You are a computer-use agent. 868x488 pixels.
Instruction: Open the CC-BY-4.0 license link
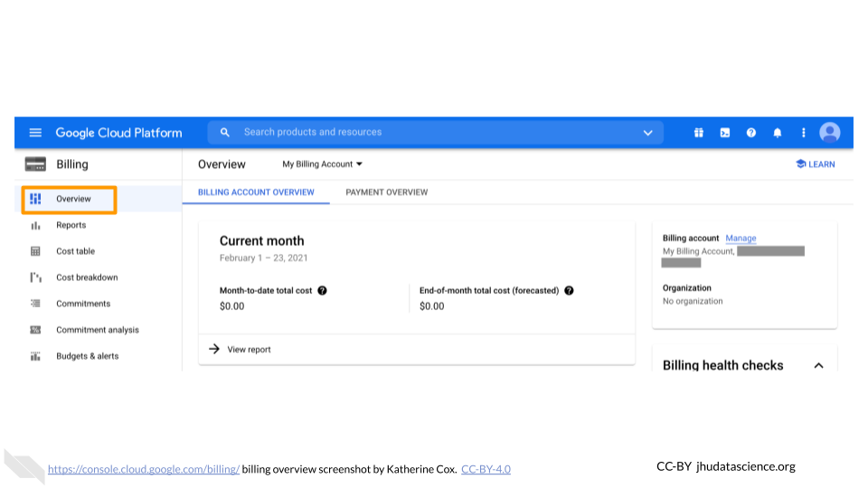tap(486, 469)
